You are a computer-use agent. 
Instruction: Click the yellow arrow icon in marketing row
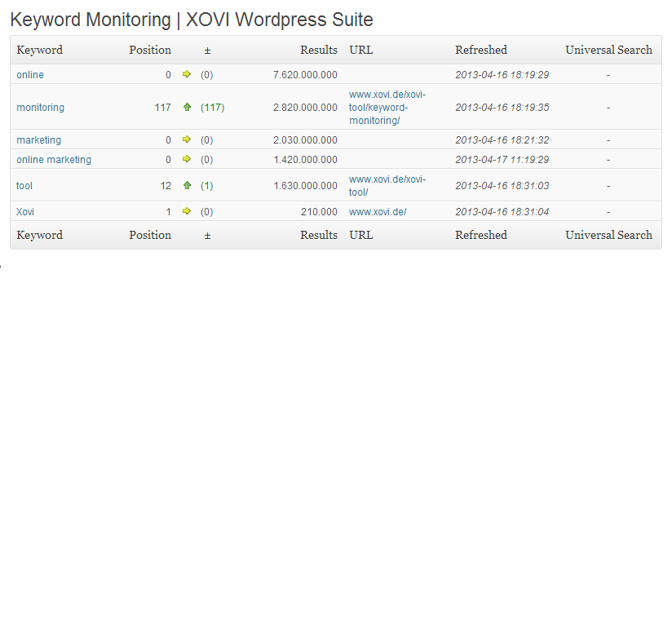[x=187, y=139]
